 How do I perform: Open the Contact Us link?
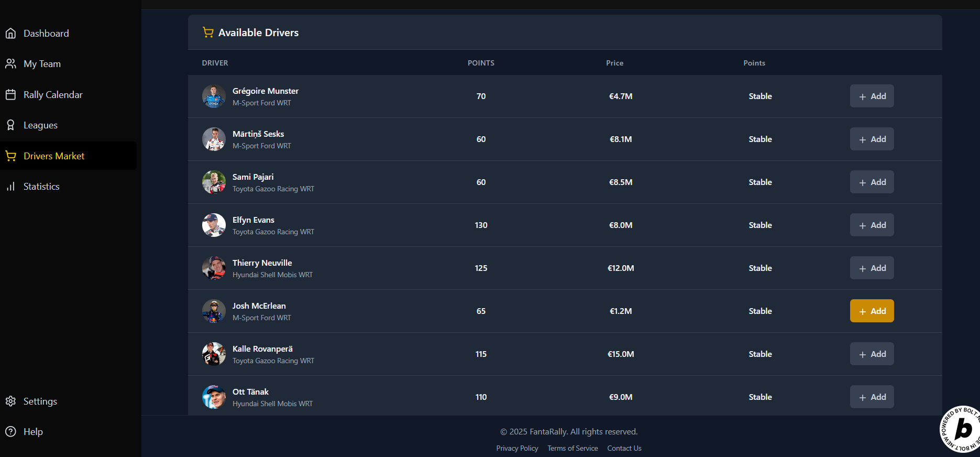point(624,448)
